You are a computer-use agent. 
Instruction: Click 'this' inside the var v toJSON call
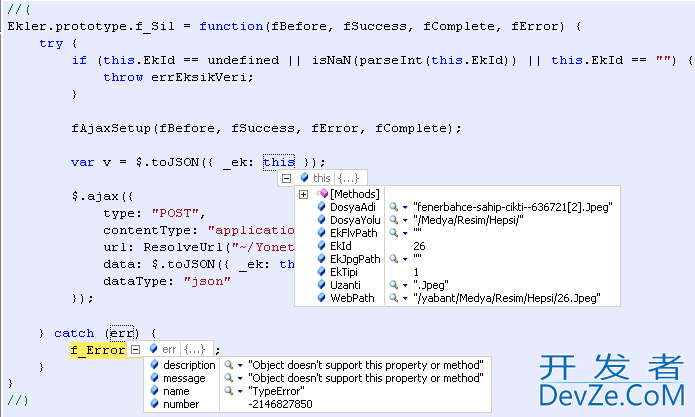click(x=279, y=162)
